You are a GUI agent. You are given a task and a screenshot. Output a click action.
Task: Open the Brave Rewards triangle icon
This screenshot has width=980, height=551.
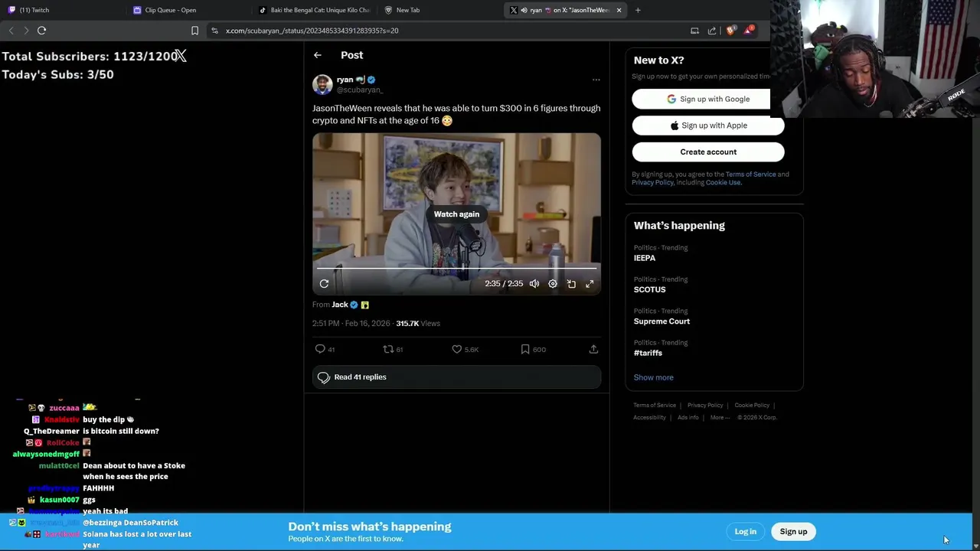click(x=750, y=31)
